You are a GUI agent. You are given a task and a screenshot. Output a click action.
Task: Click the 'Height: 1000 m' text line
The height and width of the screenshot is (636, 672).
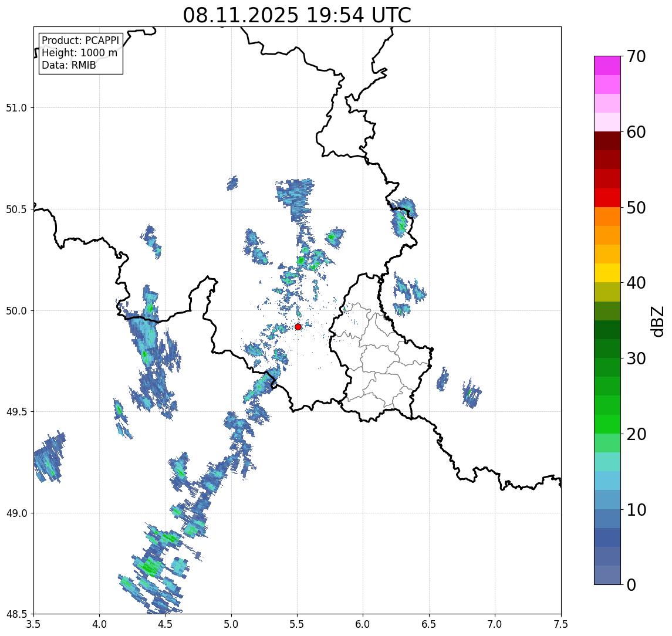79,53
